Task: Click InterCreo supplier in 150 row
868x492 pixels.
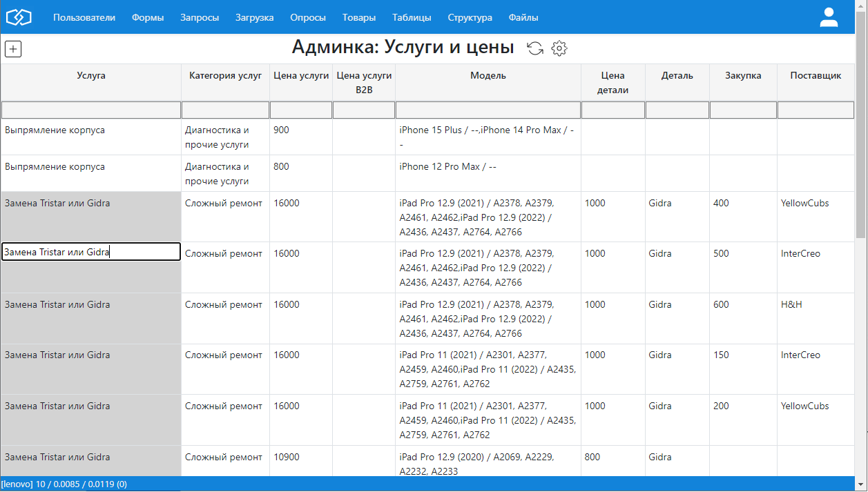Action: pyautogui.click(x=816, y=369)
